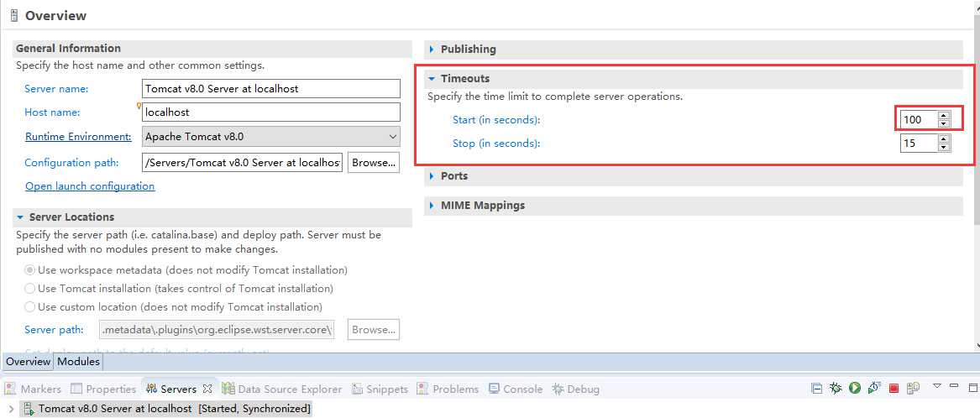Click the publish to server icon

(913, 388)
